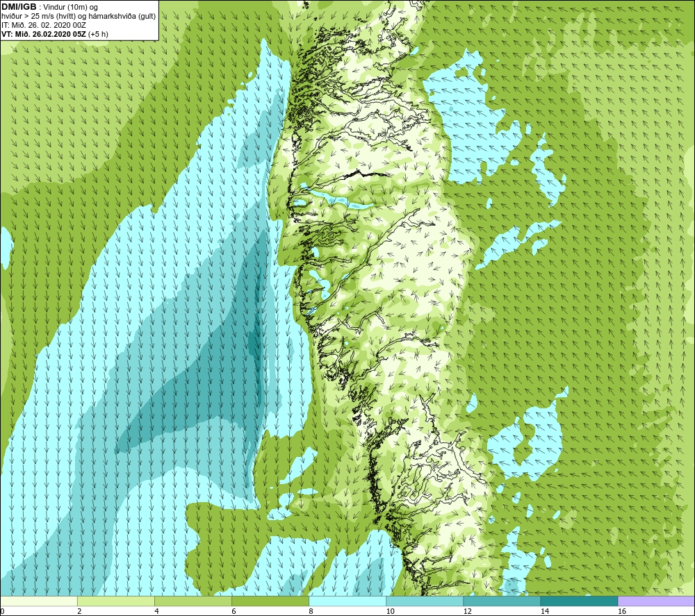695x616 pixels.
Task: Click the valid time 'VT: Mið. 26.02.2020 05Z (+5 h)'
Action: [x=54, y=33]
